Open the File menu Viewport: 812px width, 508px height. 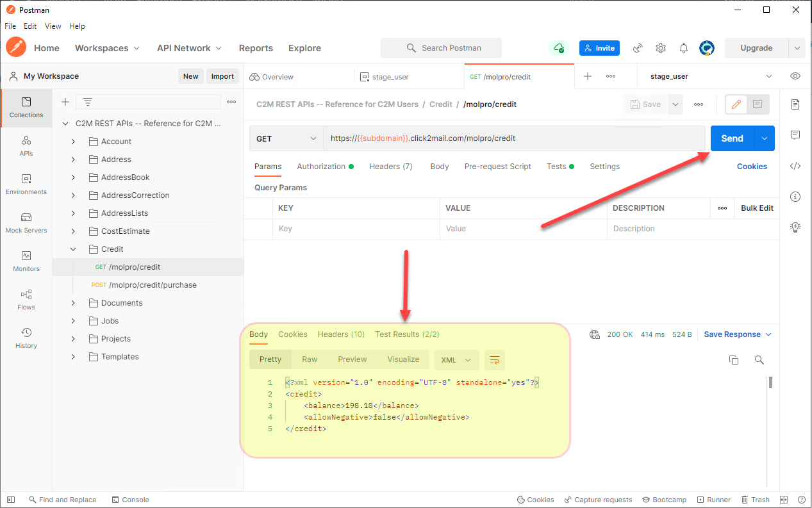[10, 26]
